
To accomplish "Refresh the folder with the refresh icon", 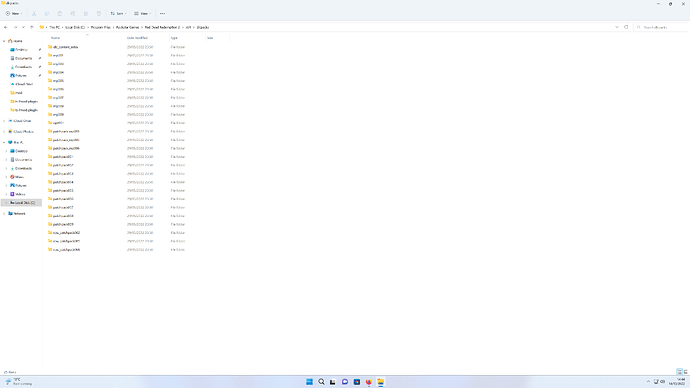I will click(626, 27).
